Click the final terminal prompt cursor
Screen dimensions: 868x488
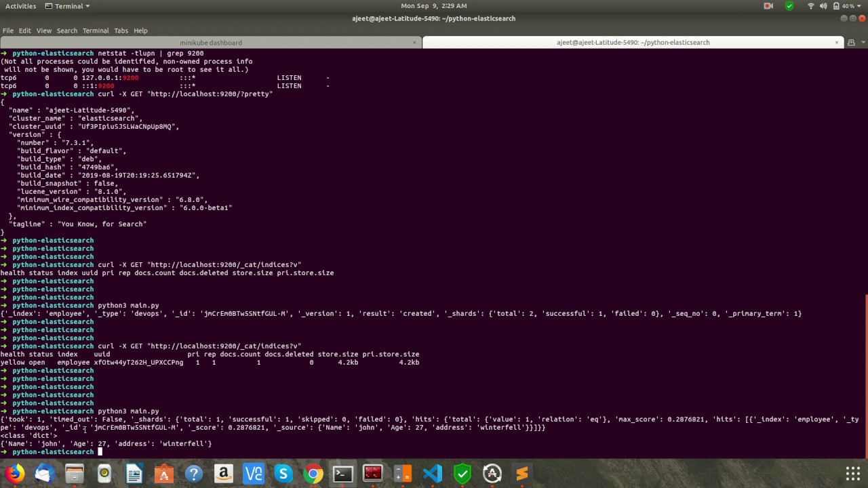click(x=100, y=451)
